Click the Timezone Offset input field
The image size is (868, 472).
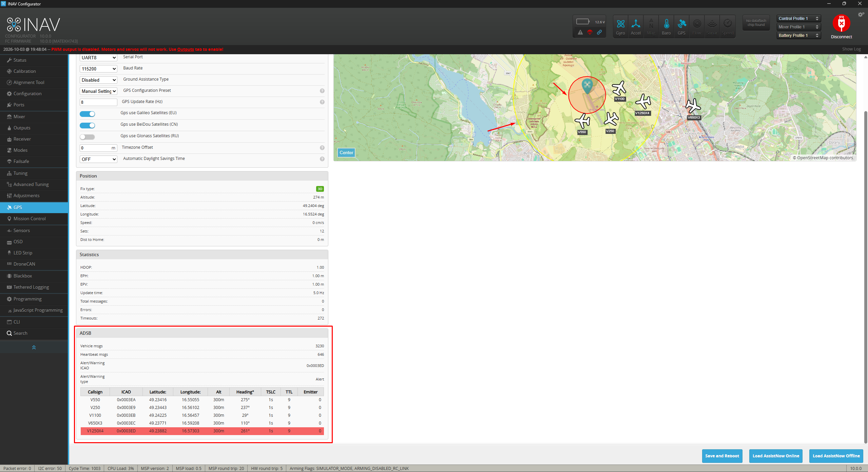pyautogui.click(x=98, y=148)
